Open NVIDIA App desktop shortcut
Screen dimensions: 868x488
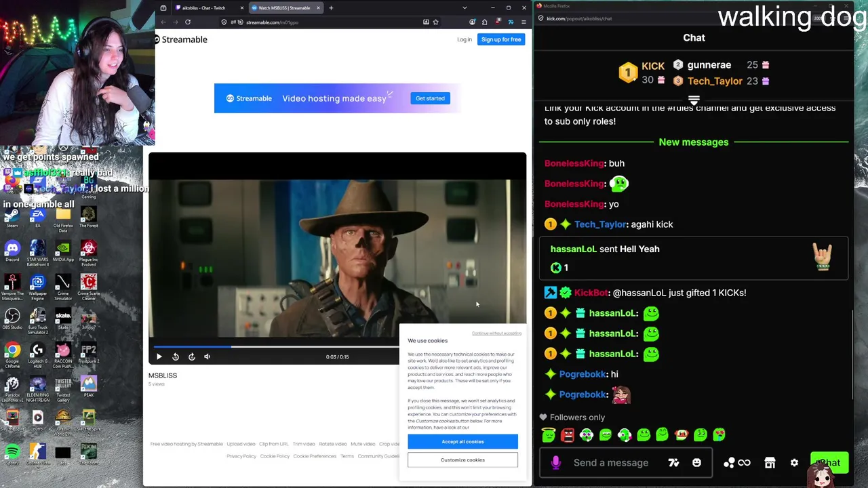[63, 251]
